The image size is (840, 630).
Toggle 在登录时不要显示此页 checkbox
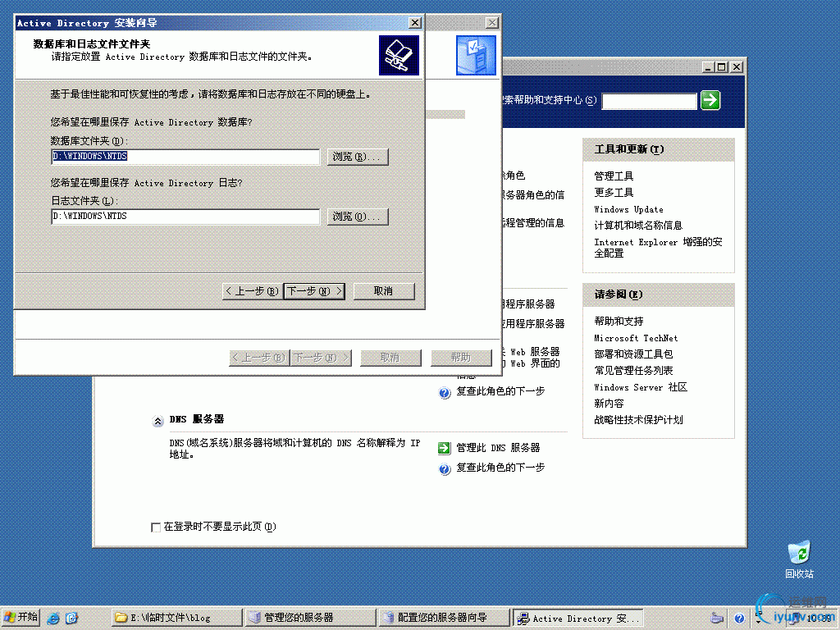156,527
